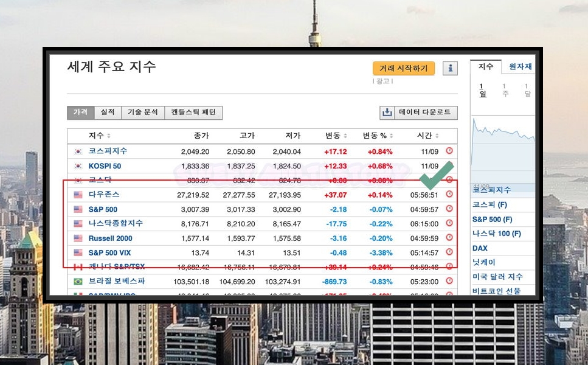Click the clock icon in 브라질 보베스파 row
The image size is (588, 365).
[449, 280]
